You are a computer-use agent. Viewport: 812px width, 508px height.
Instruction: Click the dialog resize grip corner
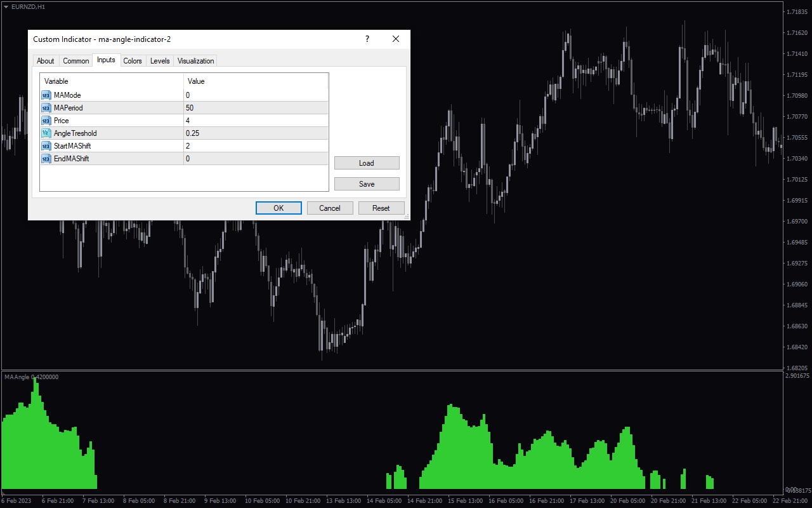tap(407, 217)
